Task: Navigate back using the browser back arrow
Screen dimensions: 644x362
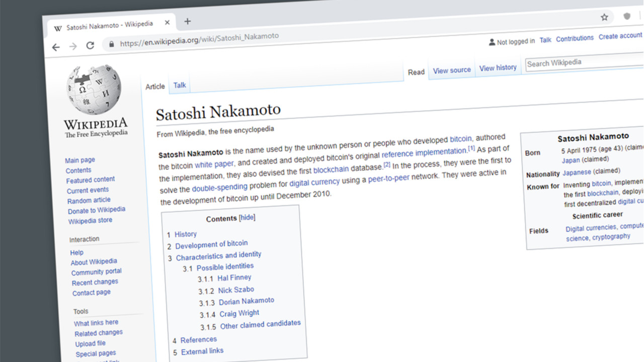Action: [55, 47]
